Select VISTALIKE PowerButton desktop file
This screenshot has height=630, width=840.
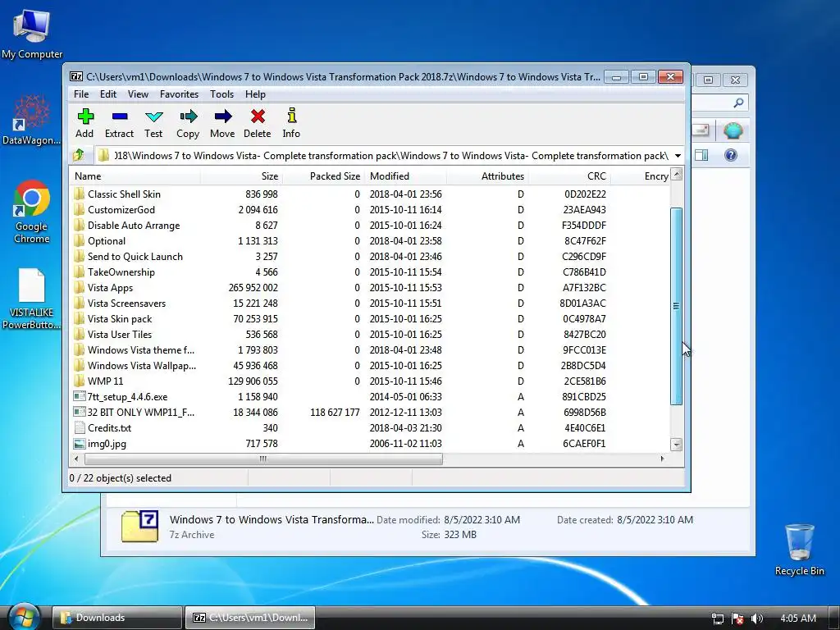point(31,299)
